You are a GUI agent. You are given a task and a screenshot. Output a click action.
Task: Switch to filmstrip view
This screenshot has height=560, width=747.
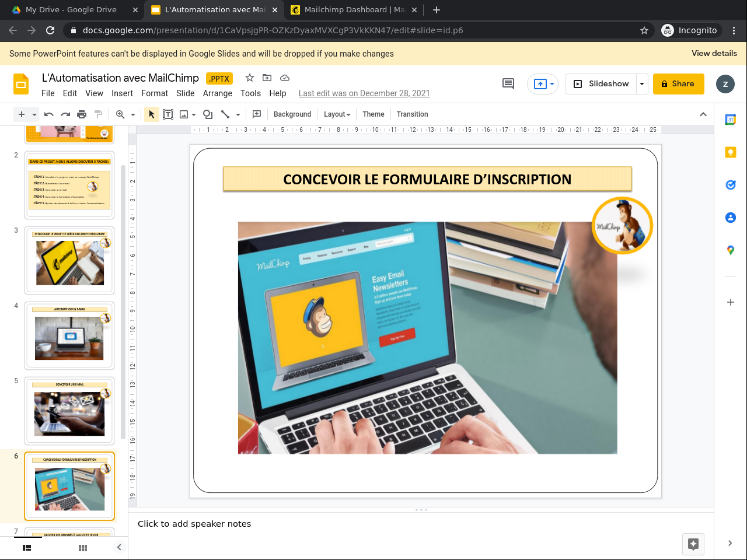coord(27,548)
